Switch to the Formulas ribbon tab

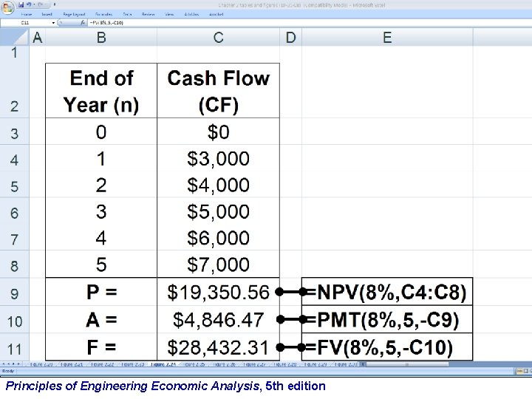click(x=103, y=14)
